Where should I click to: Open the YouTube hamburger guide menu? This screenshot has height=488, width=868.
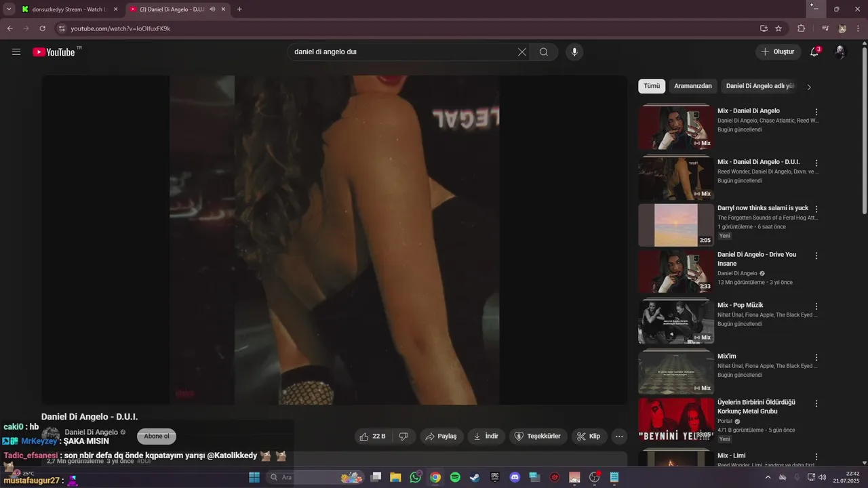click(16, 52)
